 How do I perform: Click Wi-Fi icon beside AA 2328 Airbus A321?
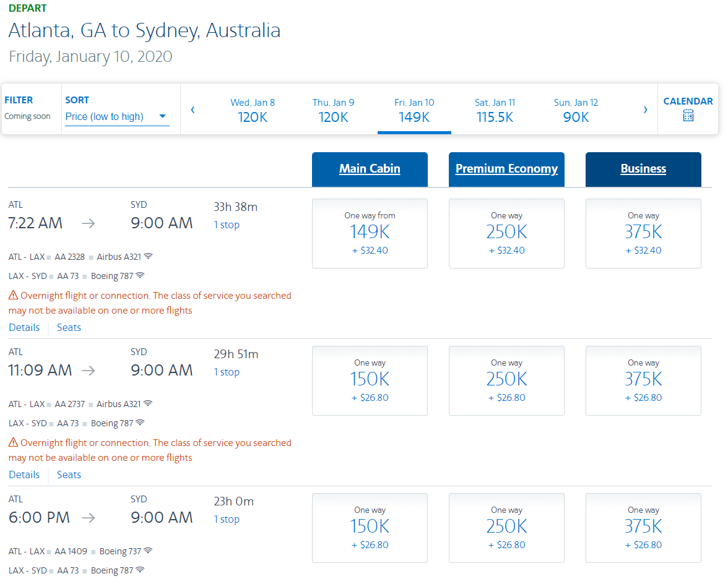[x=149, y=256]
